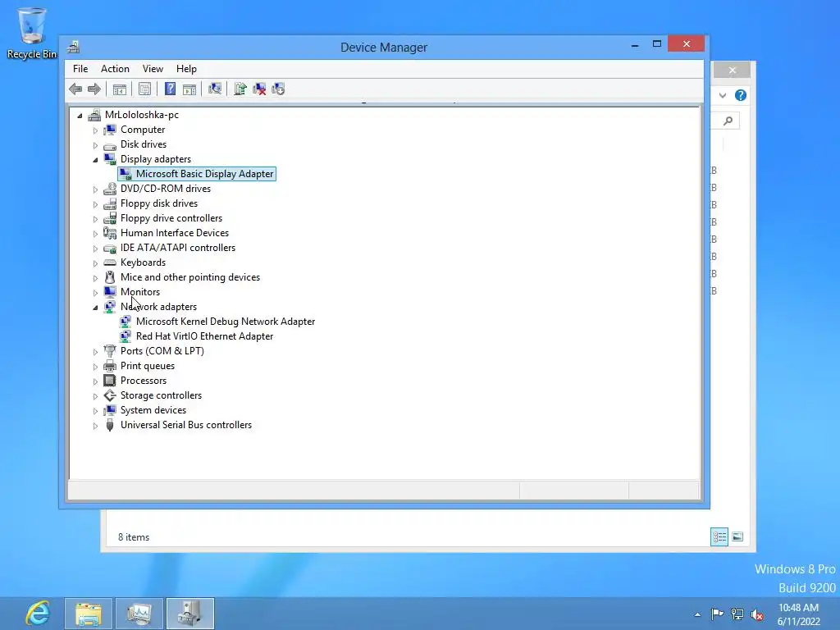
Task: Select IDE ATA/ATAPI controllers label
Action: click(x=178, y=248)
